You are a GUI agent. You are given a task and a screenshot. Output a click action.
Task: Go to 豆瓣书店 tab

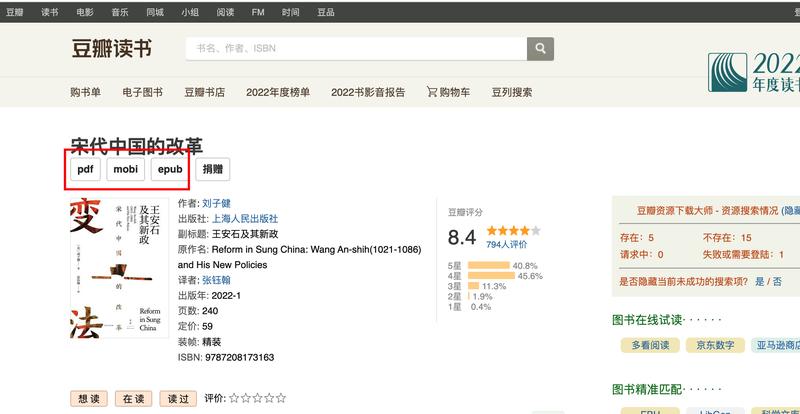[x=205, y=92]
